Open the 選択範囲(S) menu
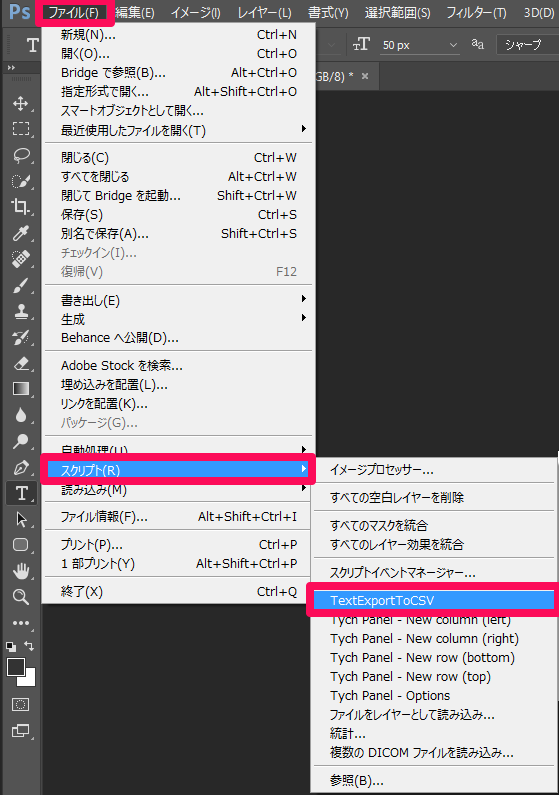The height and width of the screenshot is (795, 559). (x=397, y=12)
